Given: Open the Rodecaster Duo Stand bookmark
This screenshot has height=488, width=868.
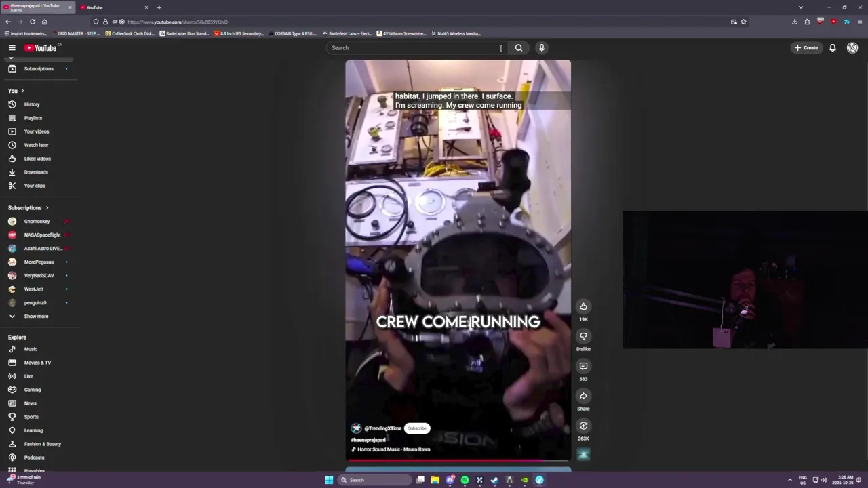Looking at the screenshot, I should click(x=184, y=33).
